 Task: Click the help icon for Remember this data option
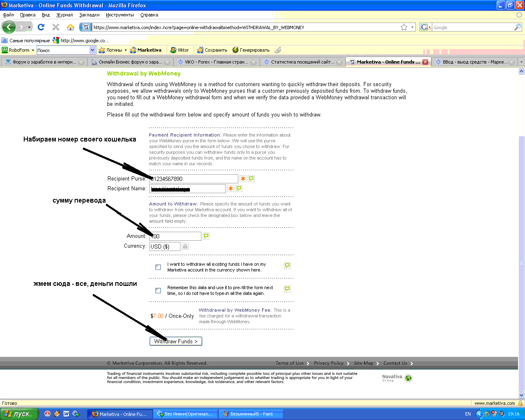pyautogui.click(x=287, y=289)
